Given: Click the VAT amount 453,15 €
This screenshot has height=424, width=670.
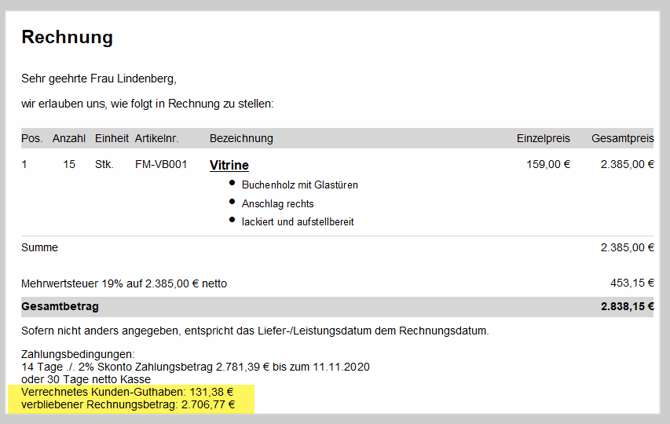Looking at the screenshot, I should pos(632,283).
